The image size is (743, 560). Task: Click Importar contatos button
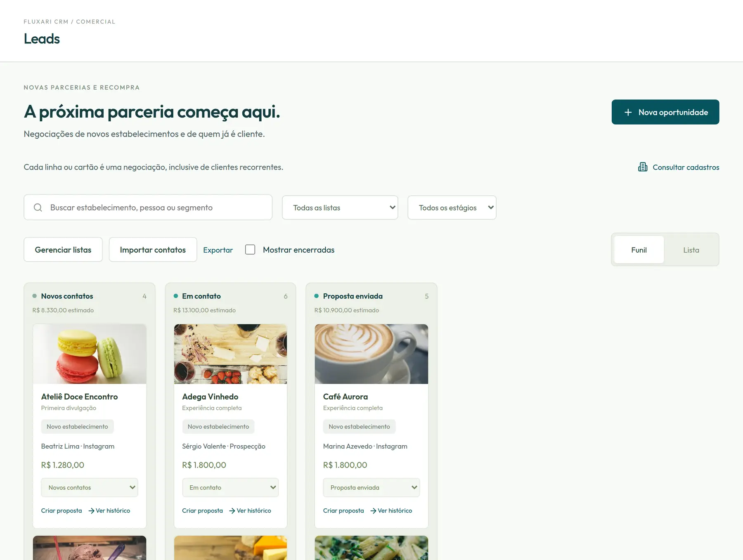(x=153, y=250)
